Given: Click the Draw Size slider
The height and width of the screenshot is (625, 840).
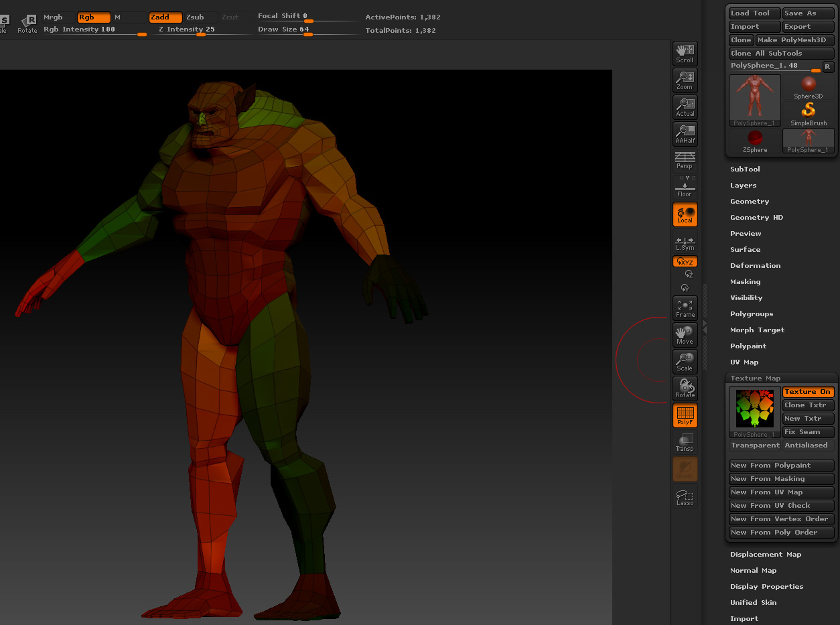Looking at the screenshot, I should point(308,30).
